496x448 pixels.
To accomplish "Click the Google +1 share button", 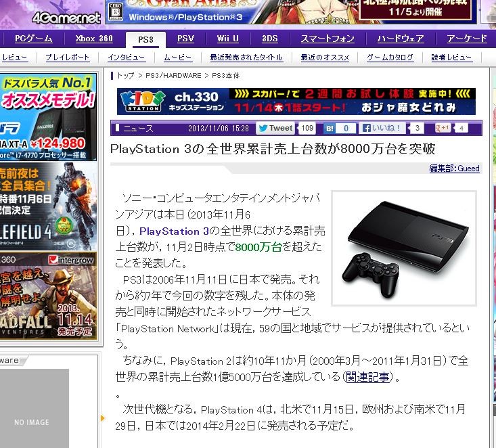I will tap(443, 128).
